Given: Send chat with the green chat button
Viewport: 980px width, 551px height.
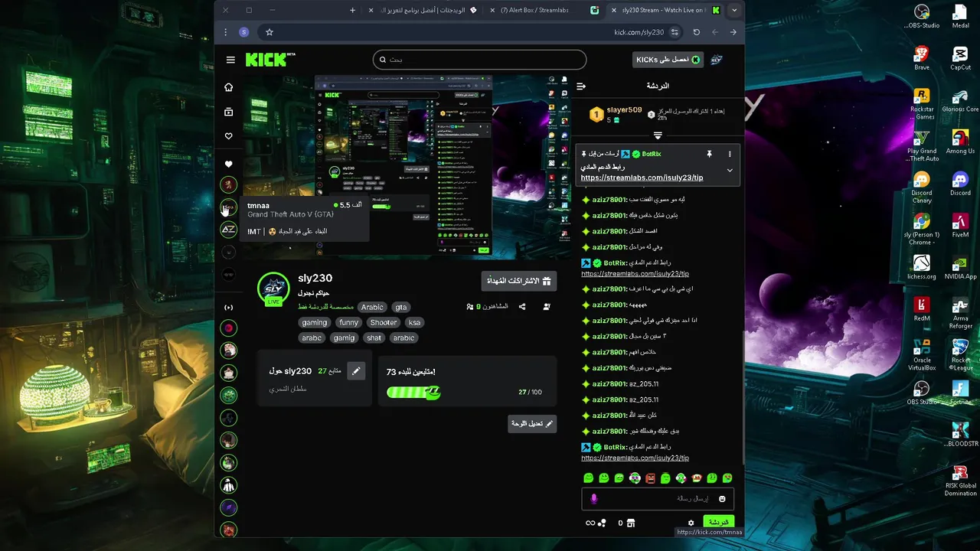Looking at the screenshot, I should 718,522.
